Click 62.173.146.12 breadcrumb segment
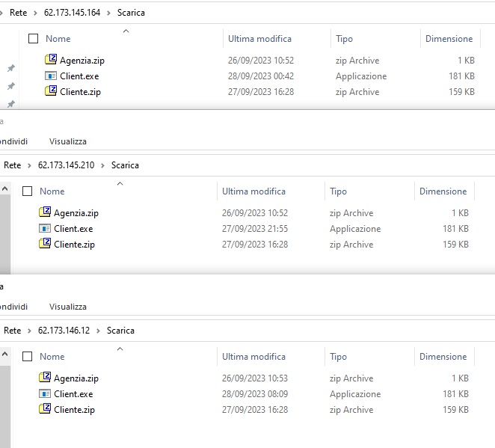Image resolution: width=495 pixels, height=448 pixels. [x=64, y=331]
